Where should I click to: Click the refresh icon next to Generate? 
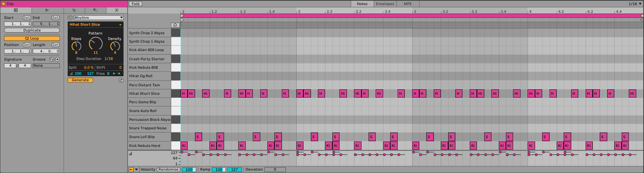(x=121, y=80)
